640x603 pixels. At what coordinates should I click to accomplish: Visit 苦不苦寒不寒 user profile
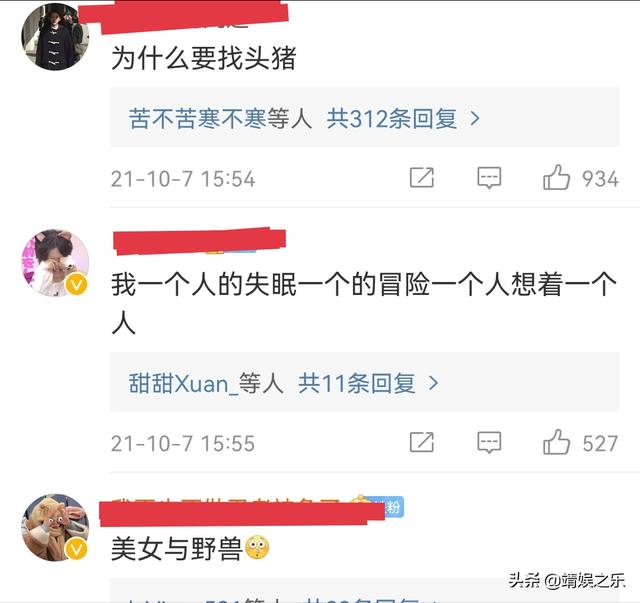pos(197,119)
